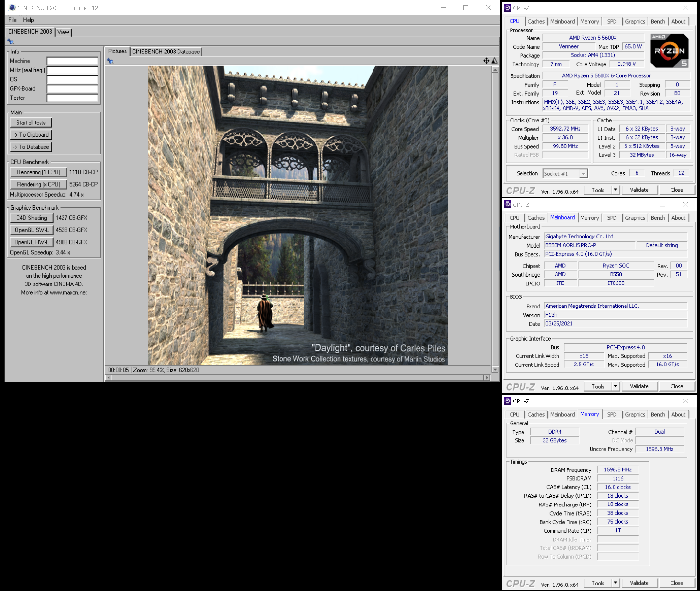Screen dimensions: 700x591
Task: Open About tab in Mainboard CPU-Z window
Action: [x=678, y=218]
